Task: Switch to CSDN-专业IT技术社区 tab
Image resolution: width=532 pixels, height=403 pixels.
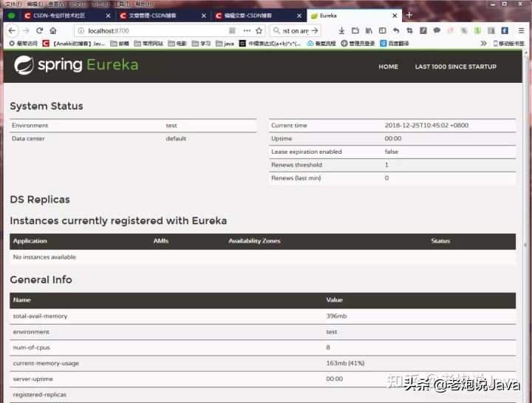Action: 66,16
